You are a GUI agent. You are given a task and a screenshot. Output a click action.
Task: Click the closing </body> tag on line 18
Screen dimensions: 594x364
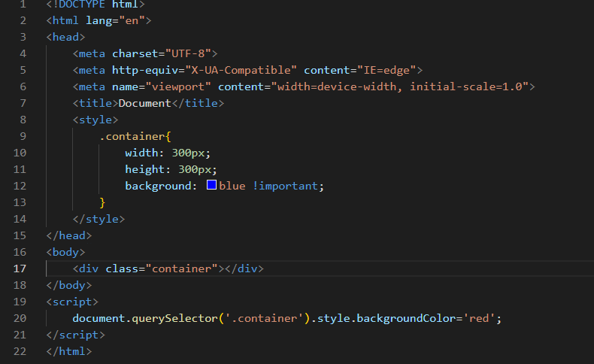pyautogui.click(x=69, y=285)
